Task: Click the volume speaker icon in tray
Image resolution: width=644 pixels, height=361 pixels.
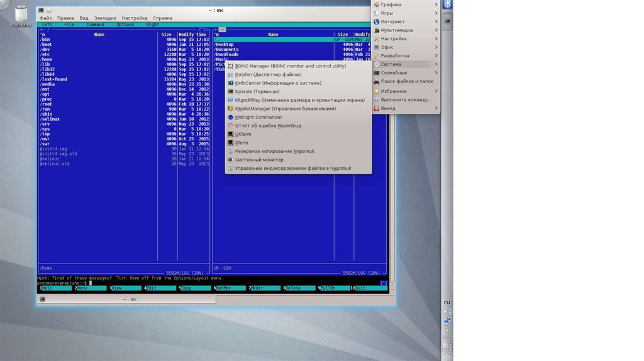Action: [x=447, y=311]
